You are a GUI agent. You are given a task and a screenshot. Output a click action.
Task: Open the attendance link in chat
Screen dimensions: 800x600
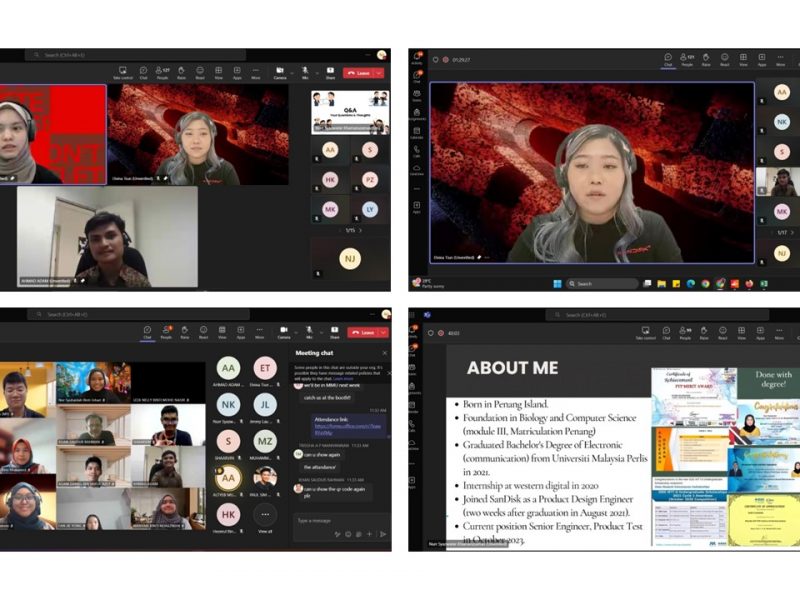point(347,429)
